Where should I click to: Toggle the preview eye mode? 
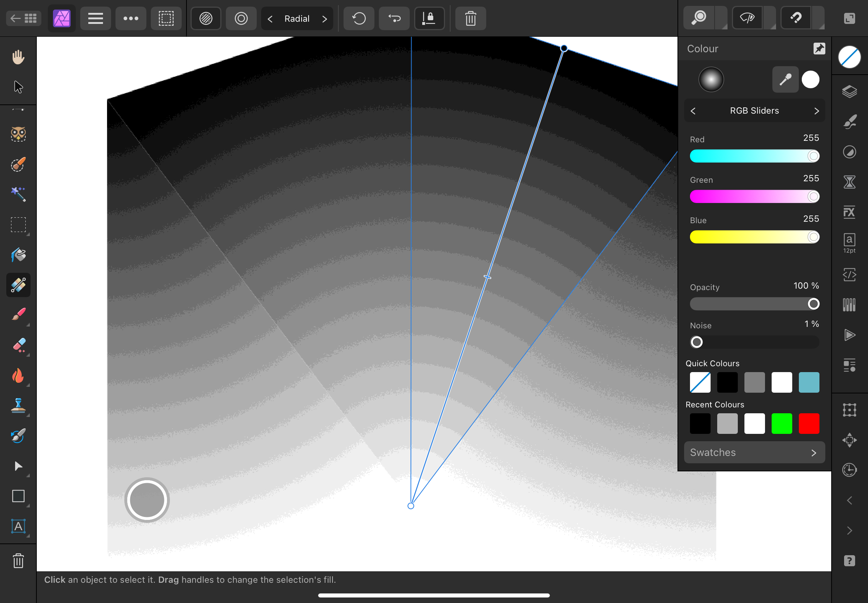747,17
